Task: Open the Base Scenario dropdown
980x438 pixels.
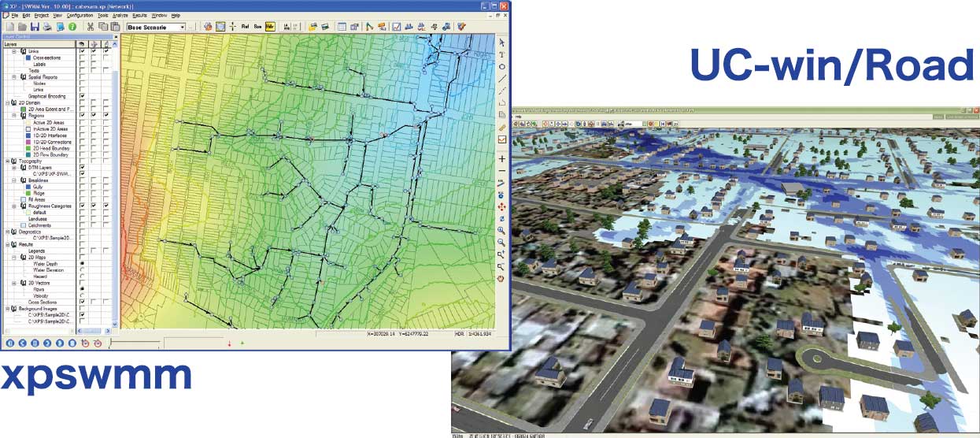Action: (183, 27)
